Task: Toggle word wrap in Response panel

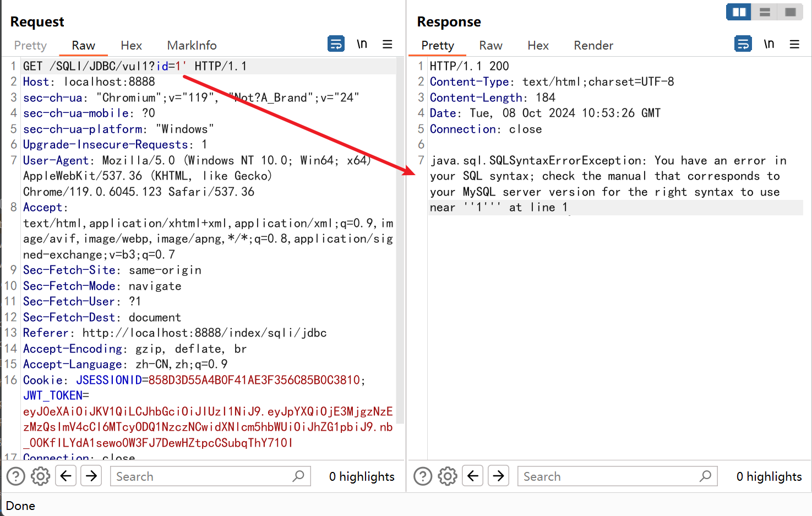Action: (x=743, y=44)
